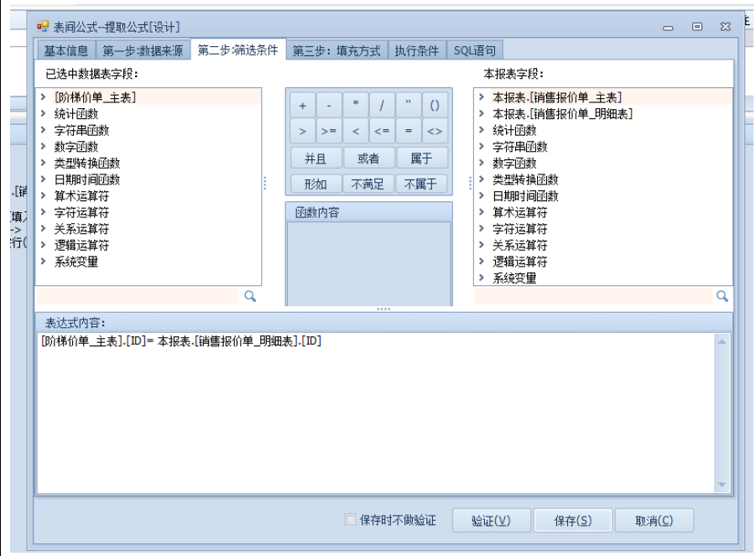Viewport: 756px width, 556px height.
Task: Expand the [阶梯价单_主表] tree node
Action: click(44, 97)
